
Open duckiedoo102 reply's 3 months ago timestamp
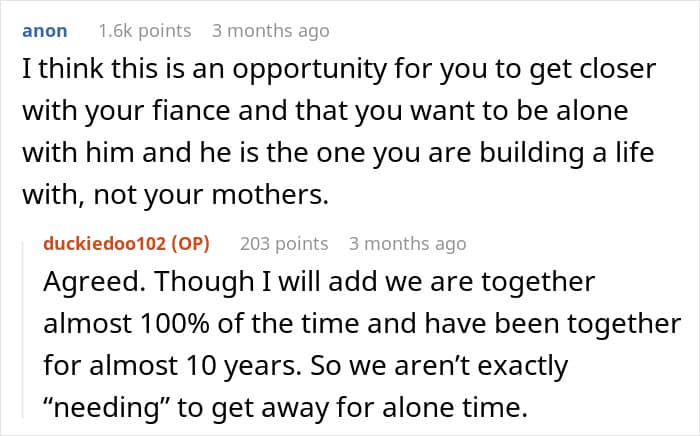point(408,244)
